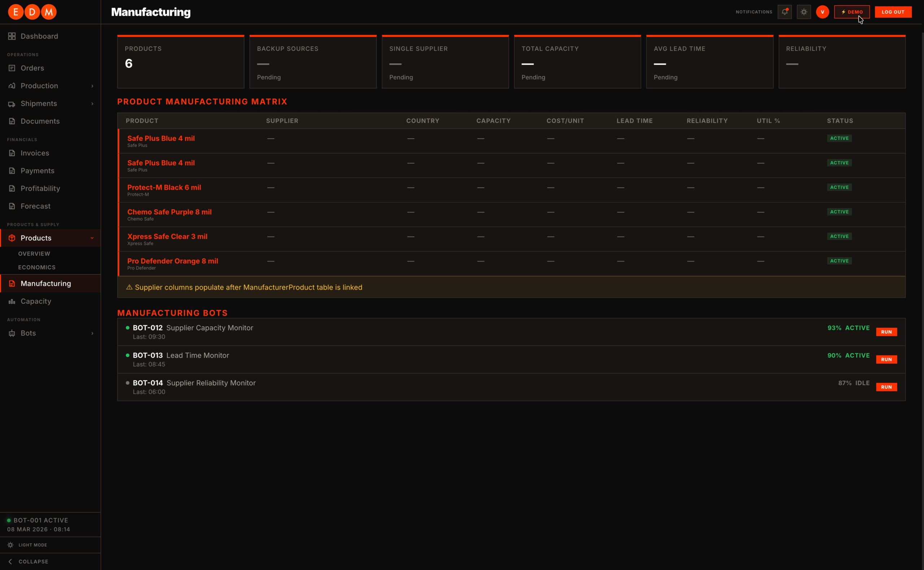Click the Status column header
Viewport: 924px width, 570px height.
(840, 121)
